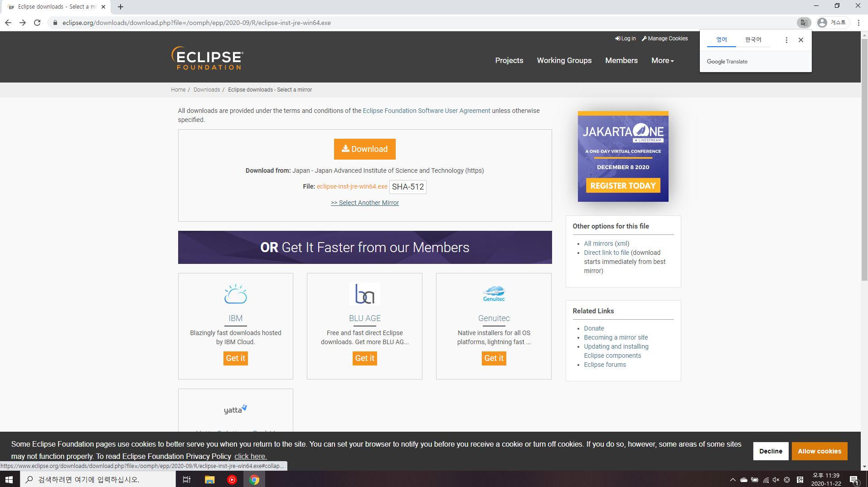Click the browser forward arrow
The image size is (868, 487).
tap(23, 23)
